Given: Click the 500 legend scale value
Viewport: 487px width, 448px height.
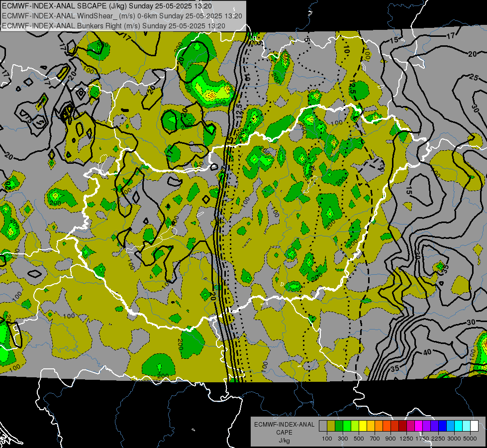Looking at the screenshot, I should pyautogui.click(x=359, y=439).
